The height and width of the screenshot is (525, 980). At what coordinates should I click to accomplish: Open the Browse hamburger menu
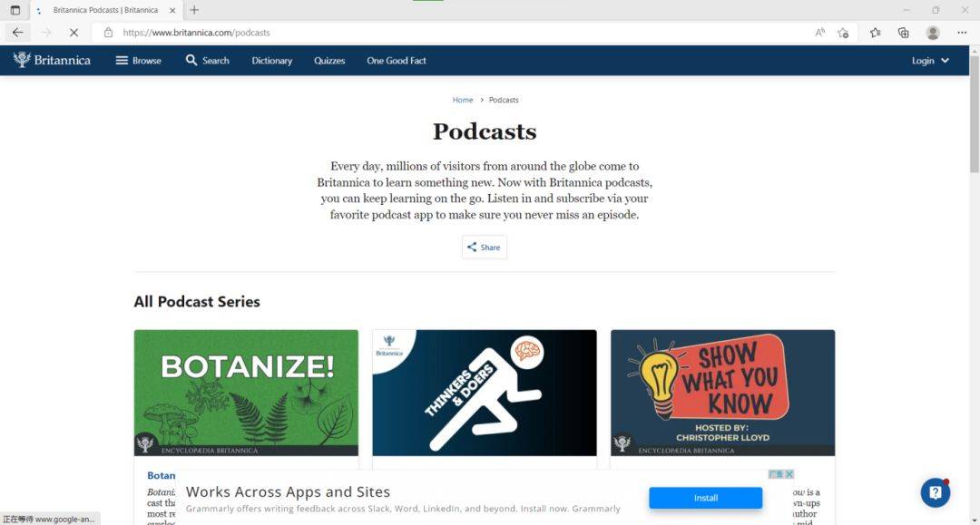[138, 61]
